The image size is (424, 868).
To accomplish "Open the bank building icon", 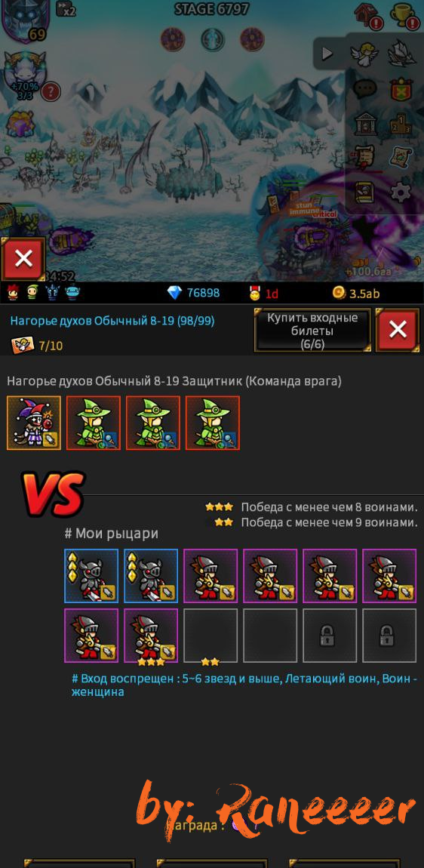I will click(364, 124).
